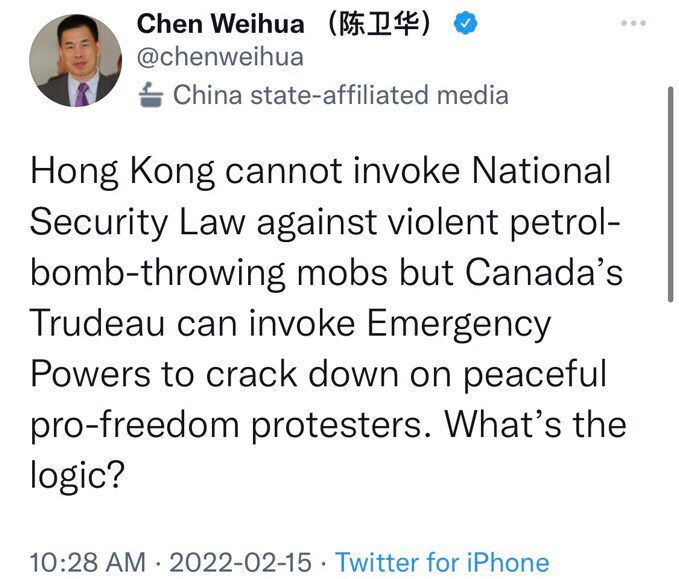Click the words pro-freedom in tweet
This screenshot has height=579, width=679.
(x=135, y=426)
